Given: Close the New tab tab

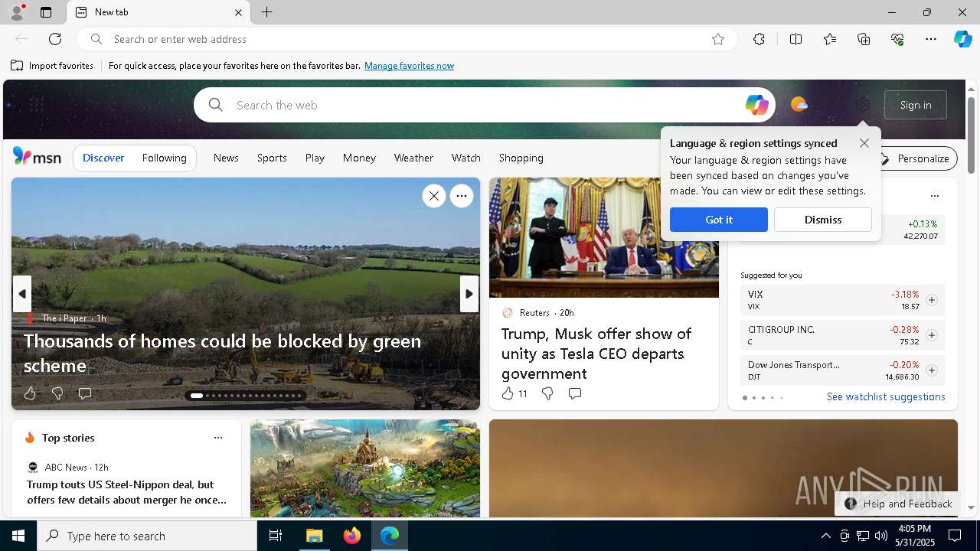Looking at the screenshot, I should tap(238, 12).
